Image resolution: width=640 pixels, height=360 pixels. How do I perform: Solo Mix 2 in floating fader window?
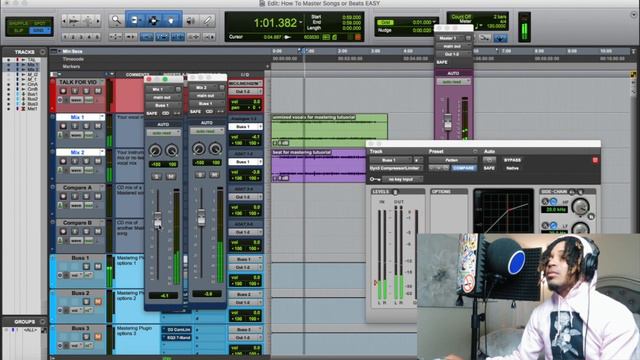pyautogui.click(x=200, y=175)
